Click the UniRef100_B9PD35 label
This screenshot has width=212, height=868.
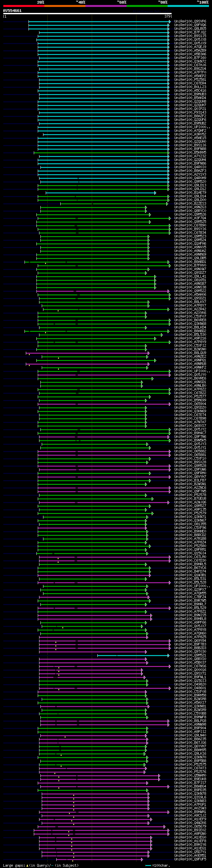(190, 790)
